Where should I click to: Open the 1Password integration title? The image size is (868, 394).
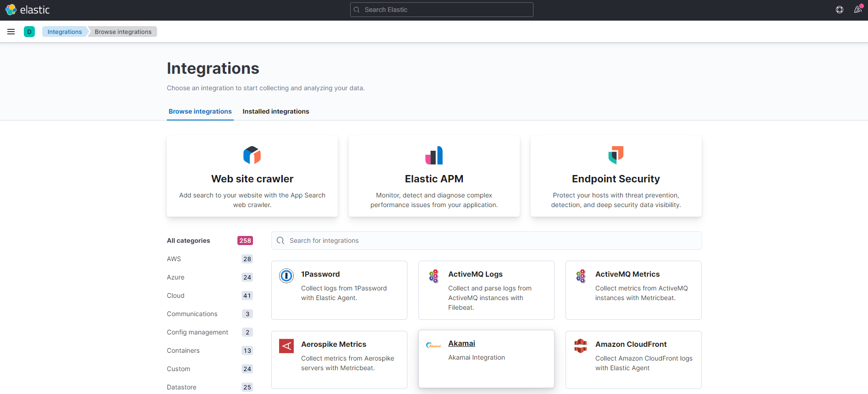point(320,274)
